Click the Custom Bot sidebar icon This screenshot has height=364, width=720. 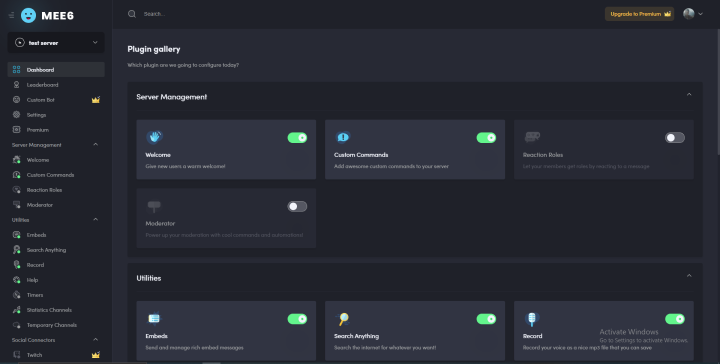[17, 100]
